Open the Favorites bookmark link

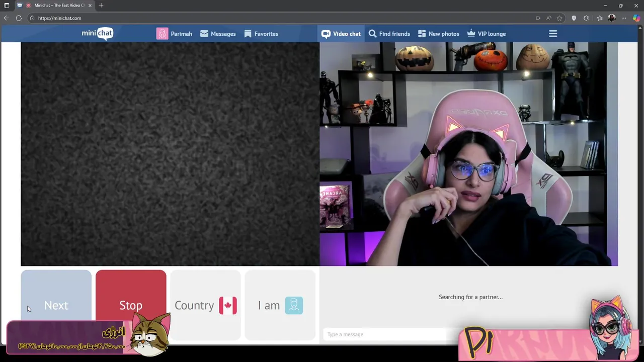tap(261, 34)
